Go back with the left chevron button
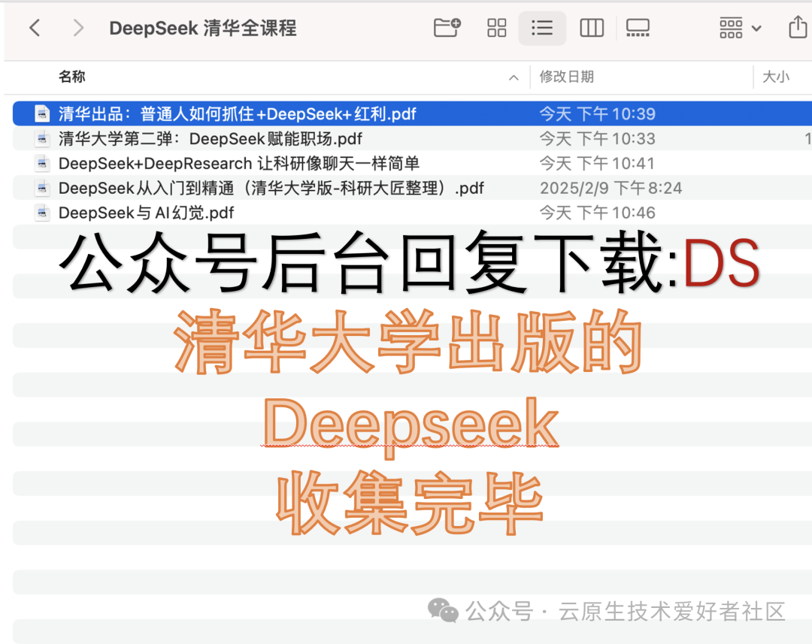 point(35,28)
